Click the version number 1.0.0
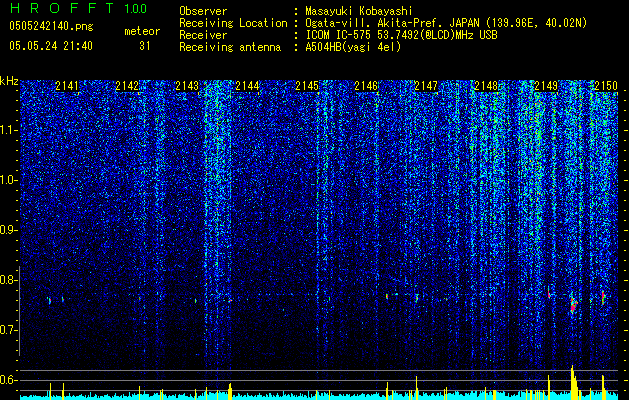 click(x=136, y=9)
